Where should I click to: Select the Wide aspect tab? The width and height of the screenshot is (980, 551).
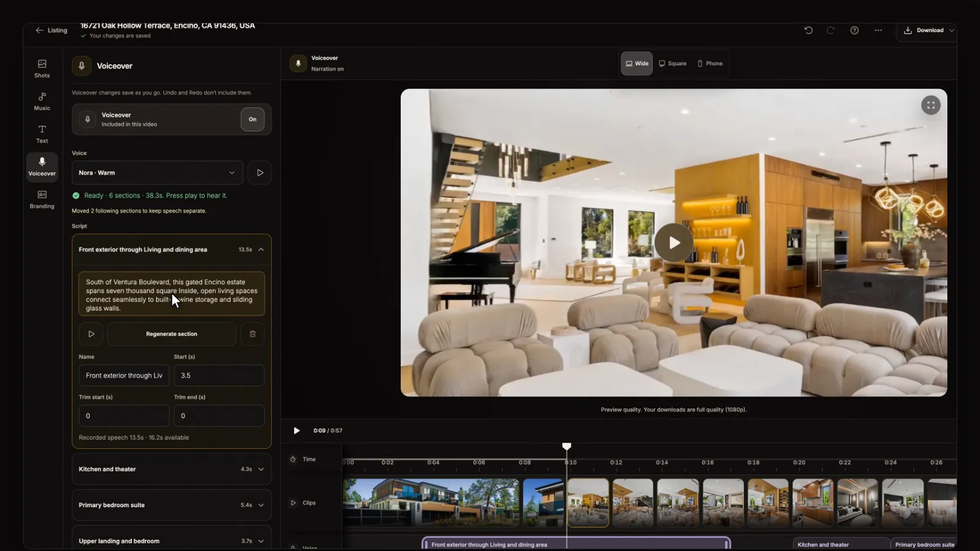click(x=637, y=64)
